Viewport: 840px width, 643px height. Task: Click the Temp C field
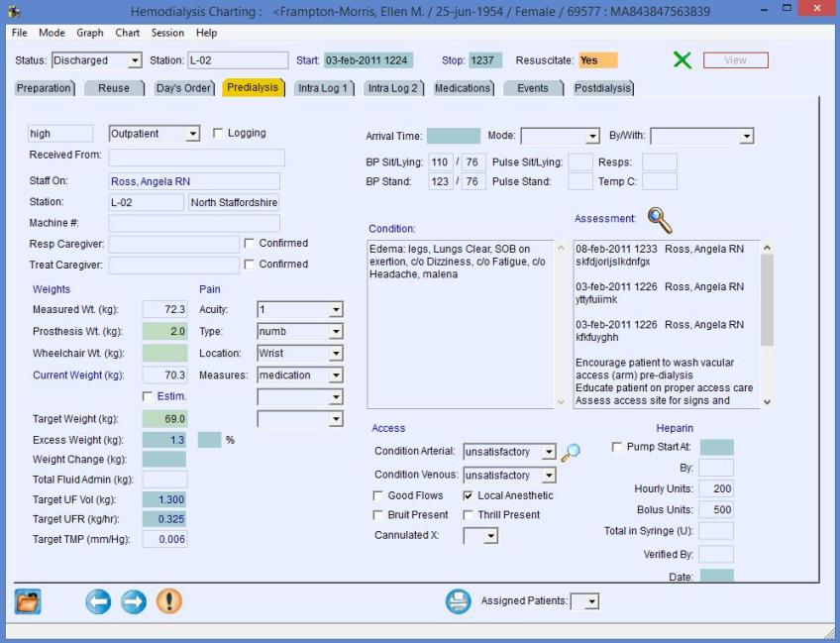point(660,181)
